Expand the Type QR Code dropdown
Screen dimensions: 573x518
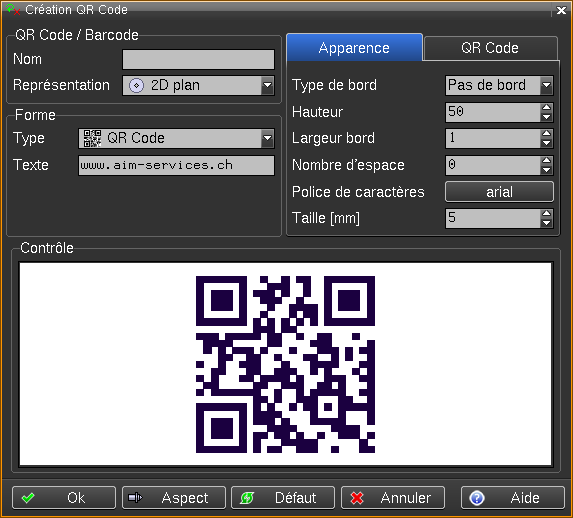pos(267,138)
